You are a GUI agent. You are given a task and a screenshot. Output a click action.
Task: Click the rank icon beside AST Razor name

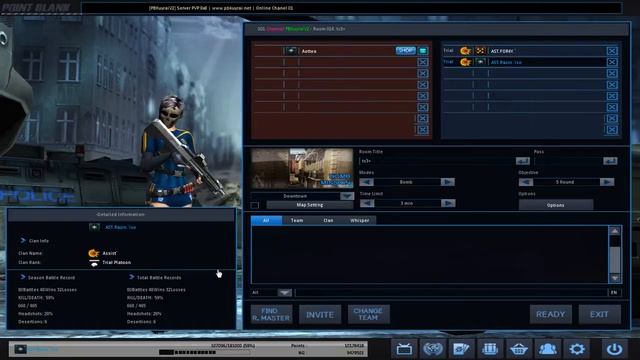pos(480,62)
